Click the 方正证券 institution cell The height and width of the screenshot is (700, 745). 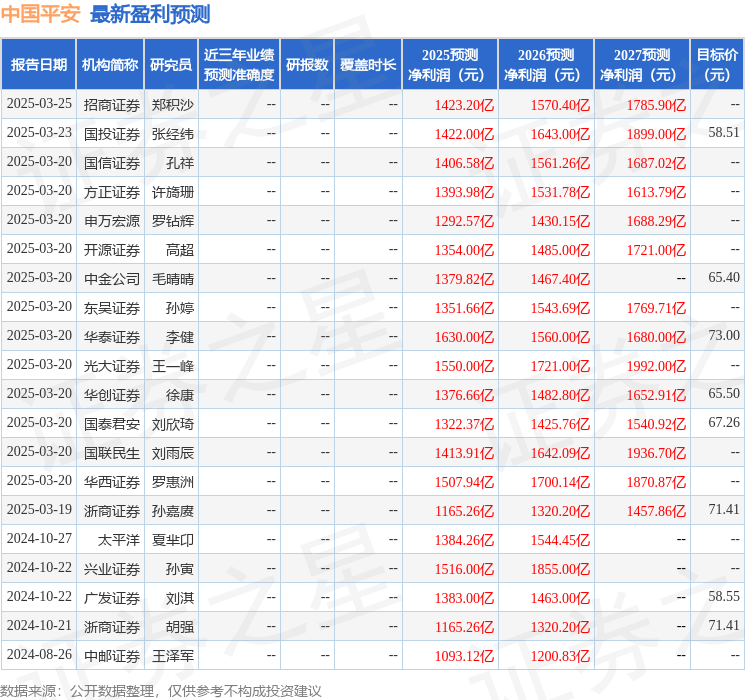[112, 192]
